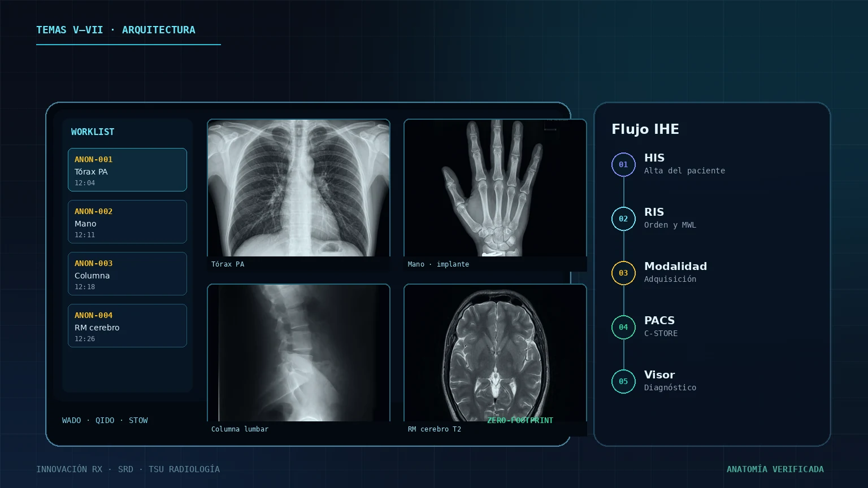View the brain MRI T2 image
Image resolution: width=868 pixels, height=488 pixels.
pos(495,352)
